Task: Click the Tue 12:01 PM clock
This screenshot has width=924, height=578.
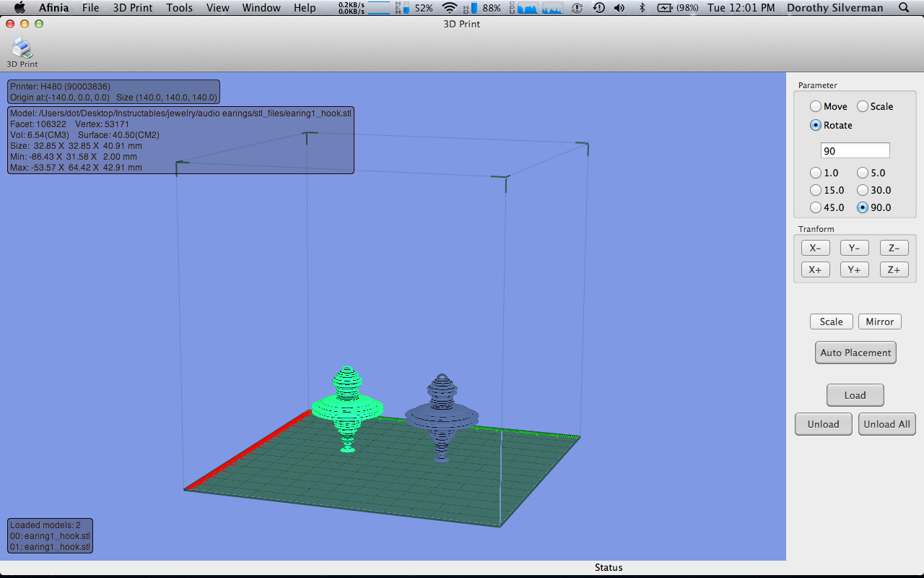Action: (x=741, y=8)
